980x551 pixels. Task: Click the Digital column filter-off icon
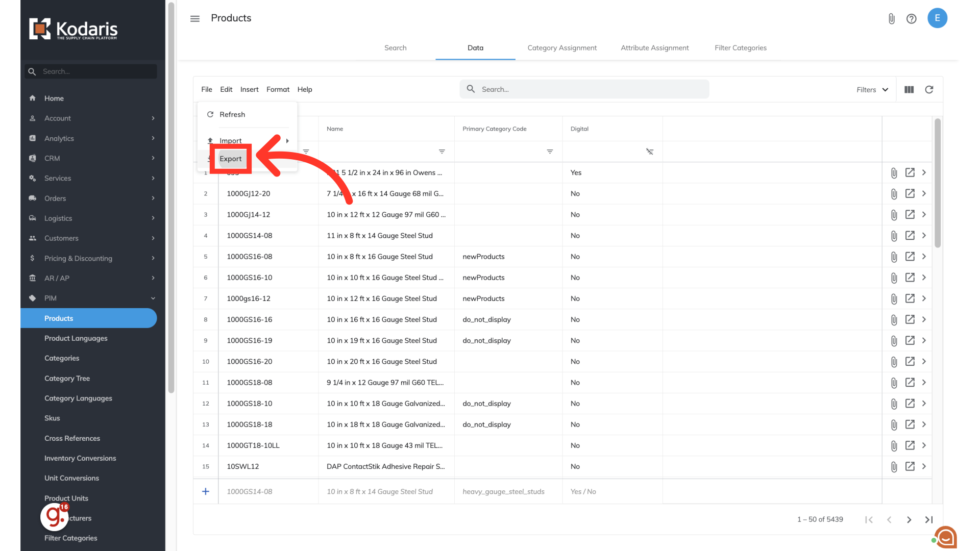(x=649, y=152)
